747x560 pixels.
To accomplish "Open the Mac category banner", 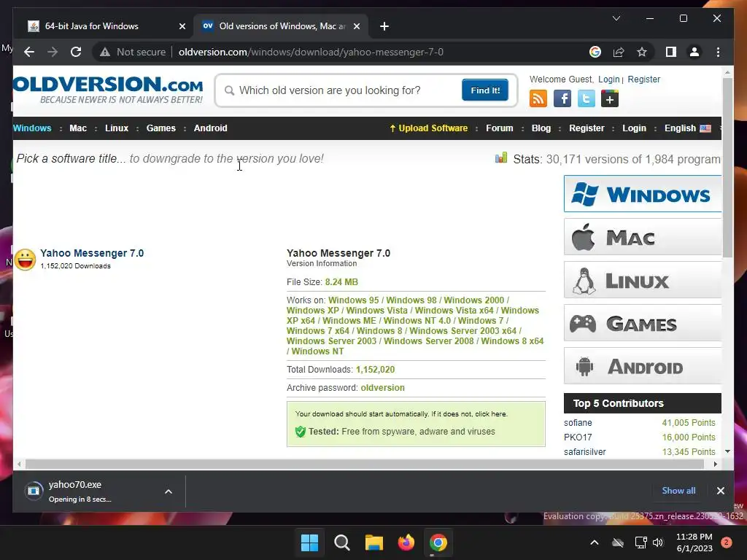I will pyautogui.click(x=642, y=237).
